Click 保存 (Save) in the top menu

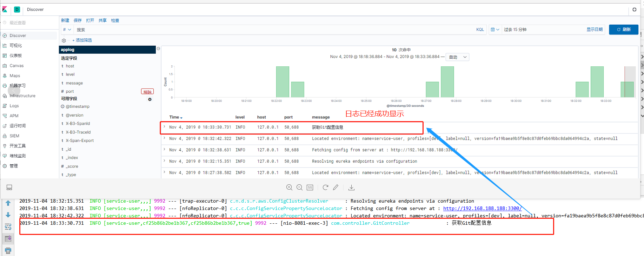(x=78, y=20)
